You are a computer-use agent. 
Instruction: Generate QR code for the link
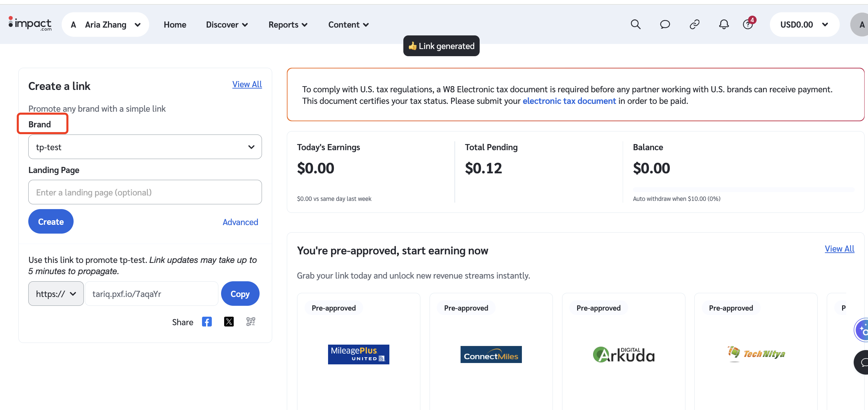(x=251, y=322)
